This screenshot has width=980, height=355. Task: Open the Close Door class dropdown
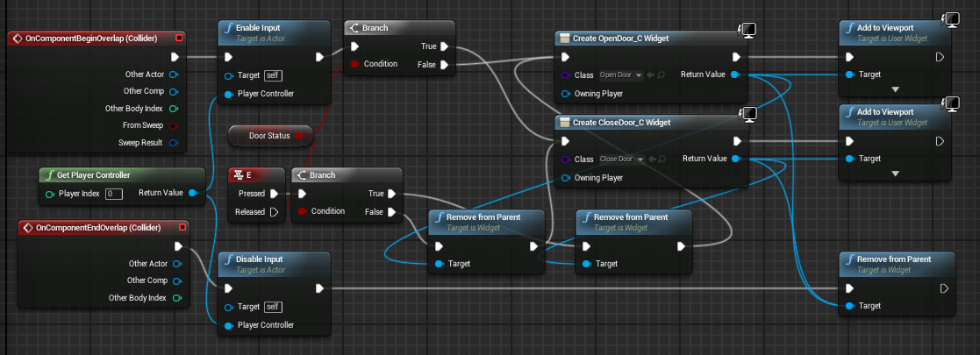pyautogui.click(x=621, y=160)
